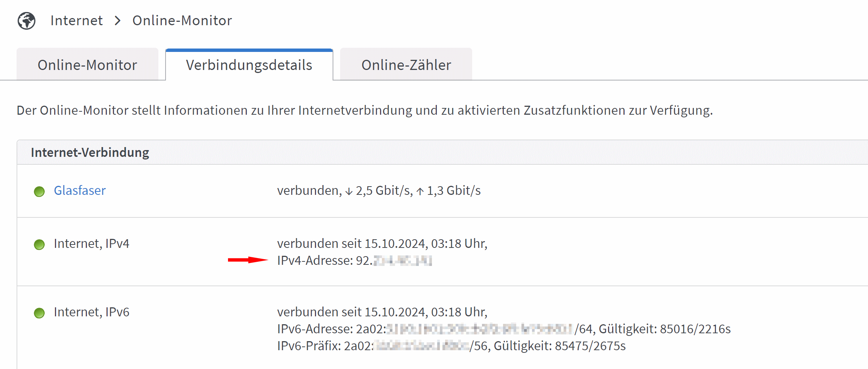Click the green status dot for Internet, IPv6
This screenshot has width=868, height=369.
pos(39,313)
